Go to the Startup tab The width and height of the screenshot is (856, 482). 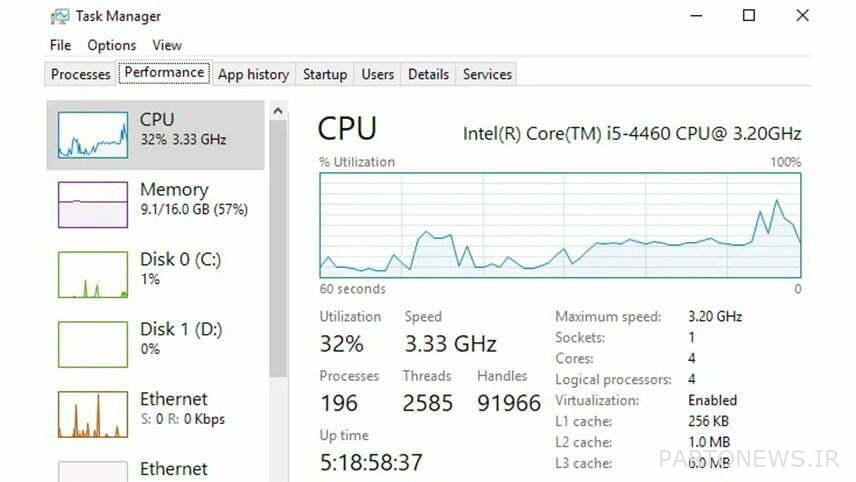coord(325,74)
